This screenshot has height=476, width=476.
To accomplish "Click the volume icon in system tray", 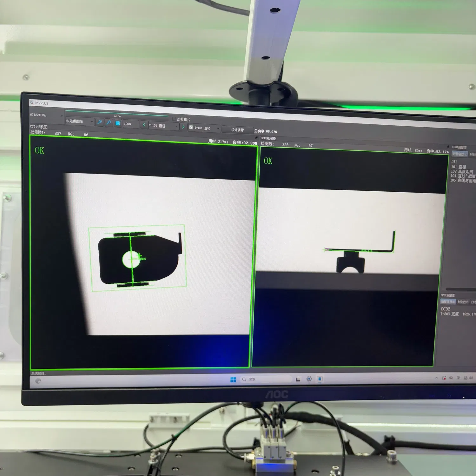I will (471, 378).
